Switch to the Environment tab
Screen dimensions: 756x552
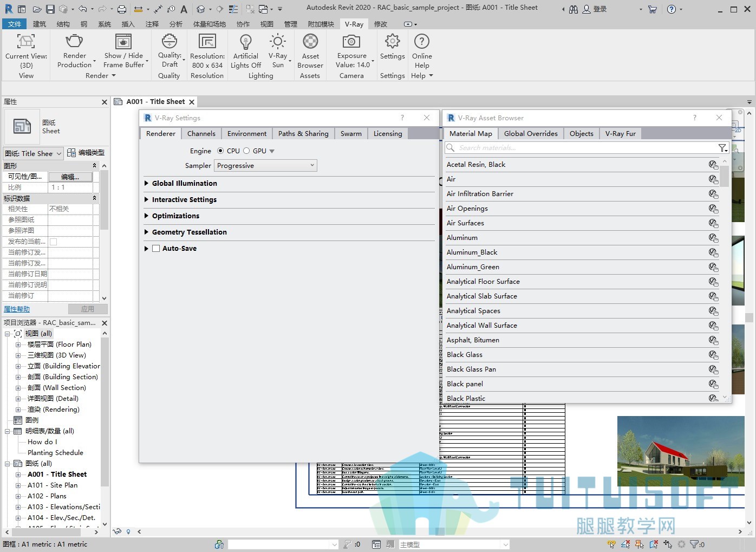tap(247, 134)
